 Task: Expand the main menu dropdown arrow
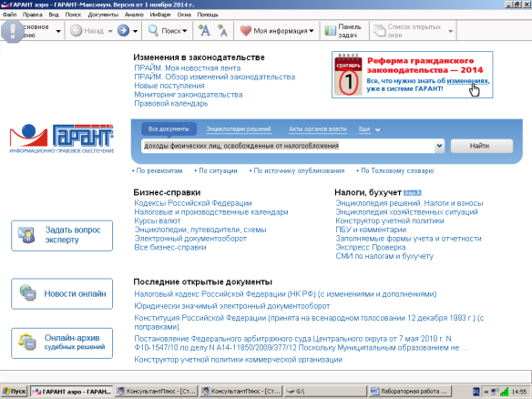[x=58, y=31]
